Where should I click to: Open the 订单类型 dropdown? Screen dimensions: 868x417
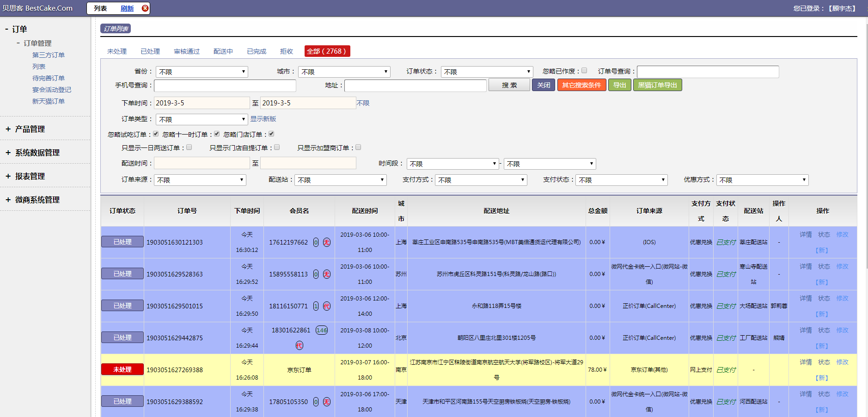click(202, 119)
